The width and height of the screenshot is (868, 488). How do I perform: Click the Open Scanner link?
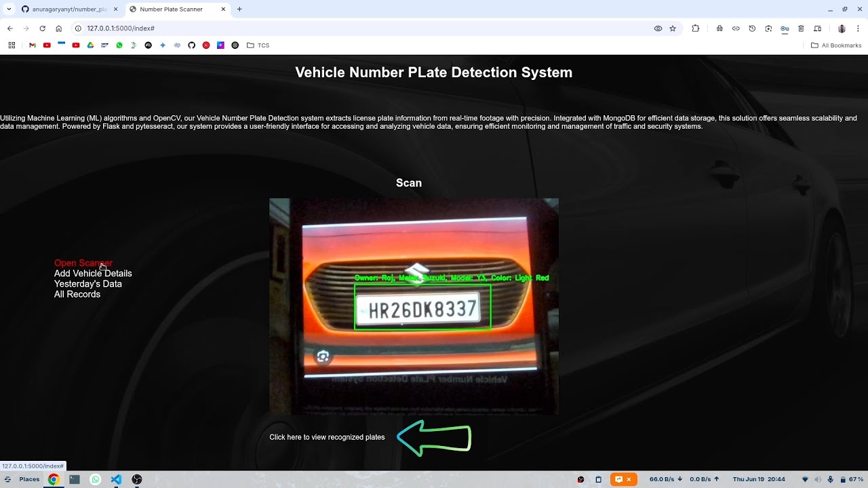(83, 263)
